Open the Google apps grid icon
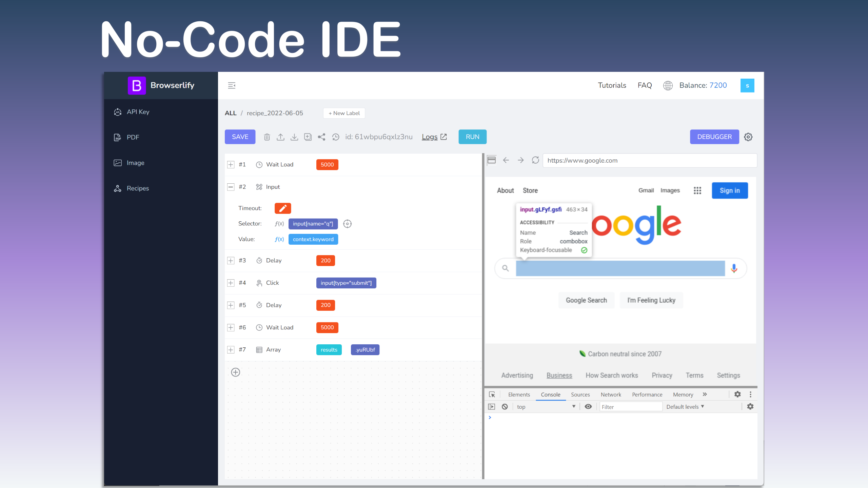Screen dimensions: 868x488 697,190
